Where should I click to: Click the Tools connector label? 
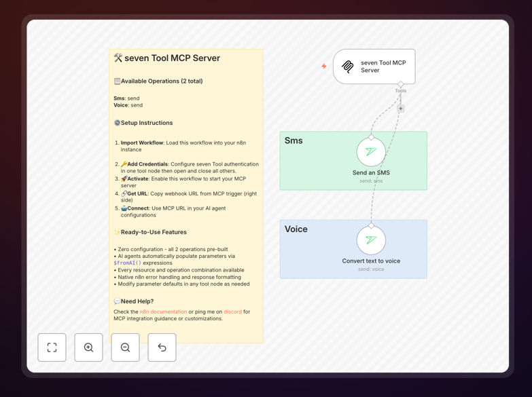tap(401, 91)
